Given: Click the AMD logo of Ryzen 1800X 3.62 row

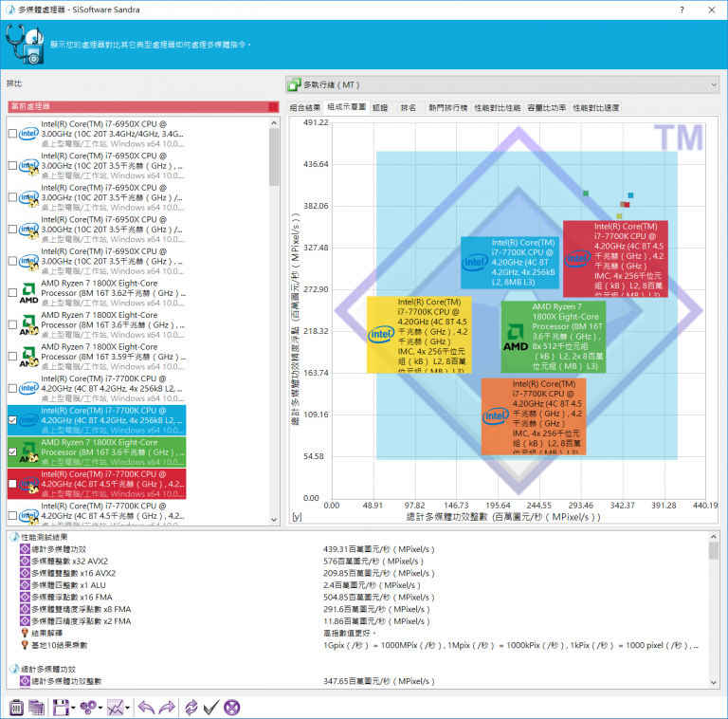Looking at the screenshot, I should click(28, 293).
